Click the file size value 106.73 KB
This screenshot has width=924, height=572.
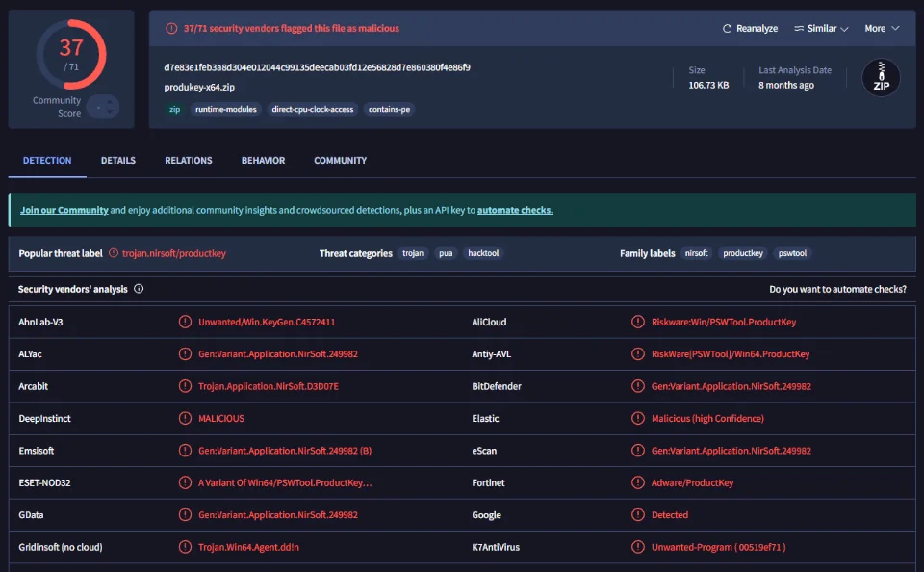point(708,85)
